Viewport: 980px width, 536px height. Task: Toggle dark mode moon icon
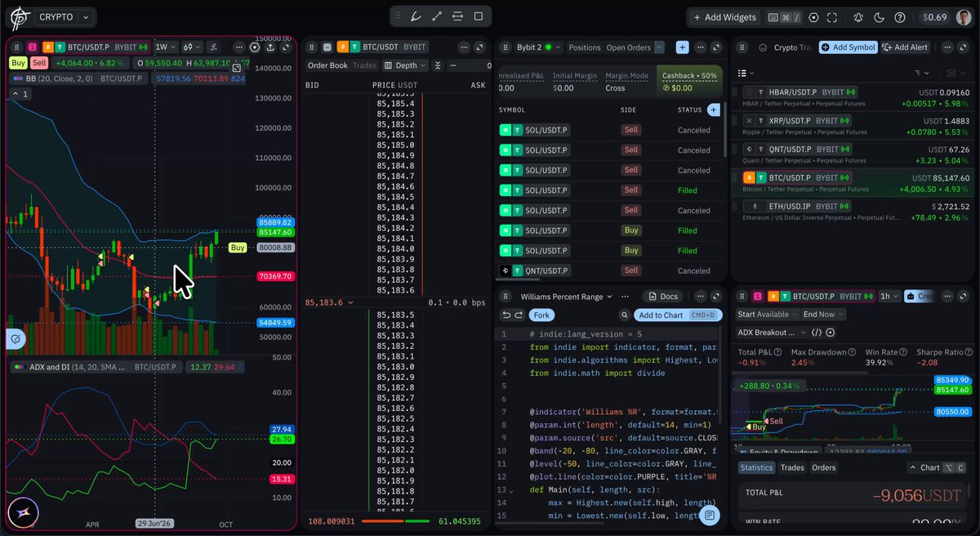(879, 17)
